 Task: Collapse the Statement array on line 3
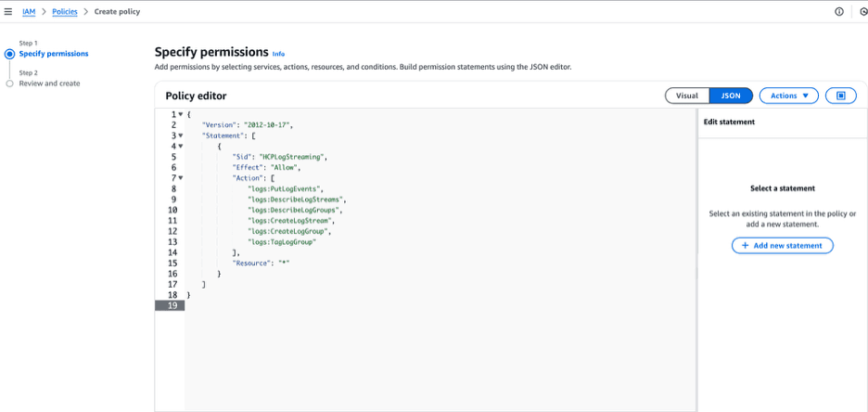pos(180,135)
